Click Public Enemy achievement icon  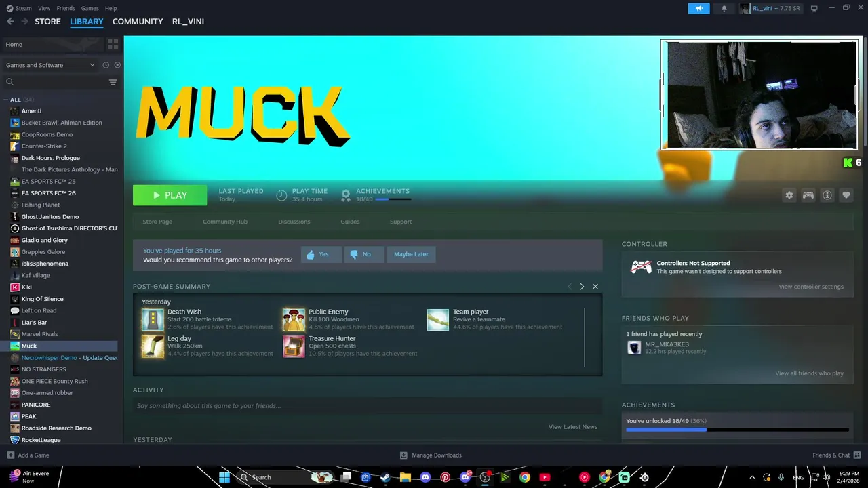tap(294, 319)
